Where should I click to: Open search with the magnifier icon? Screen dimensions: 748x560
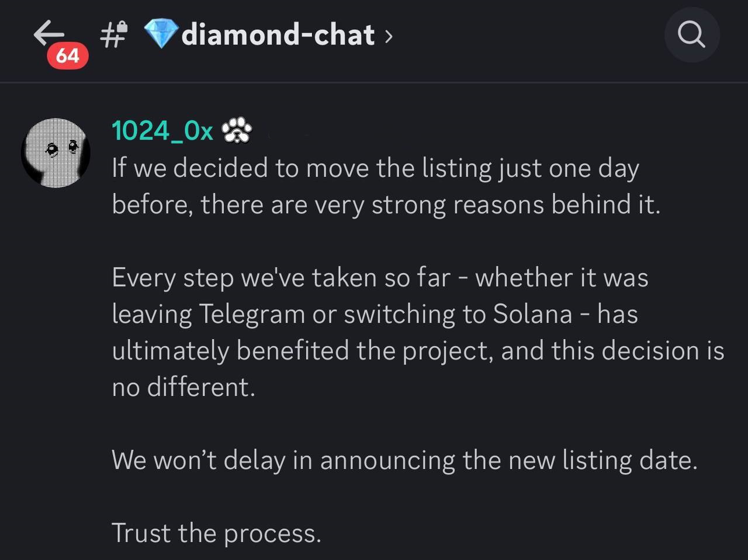[x=691, y=35]
